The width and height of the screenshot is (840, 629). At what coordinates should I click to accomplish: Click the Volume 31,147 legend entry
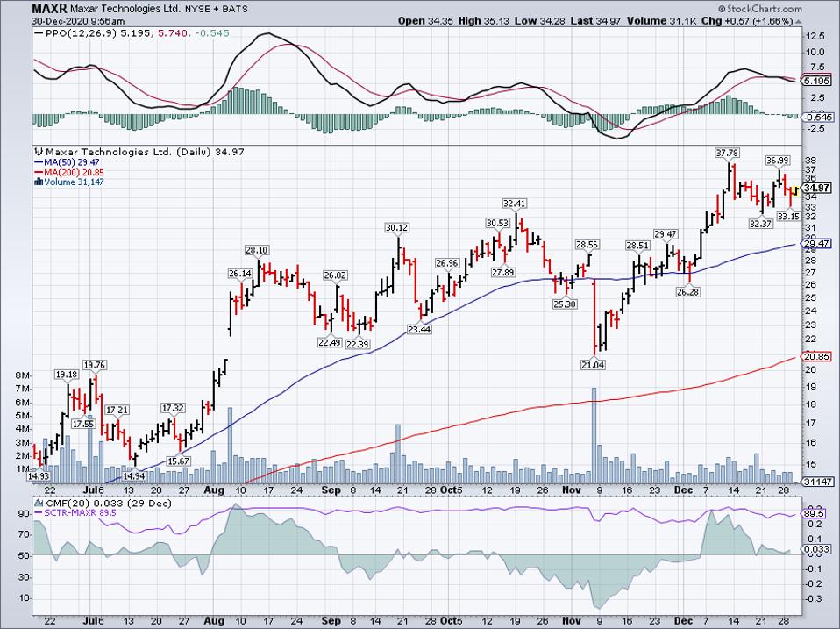tap(74, 182)
